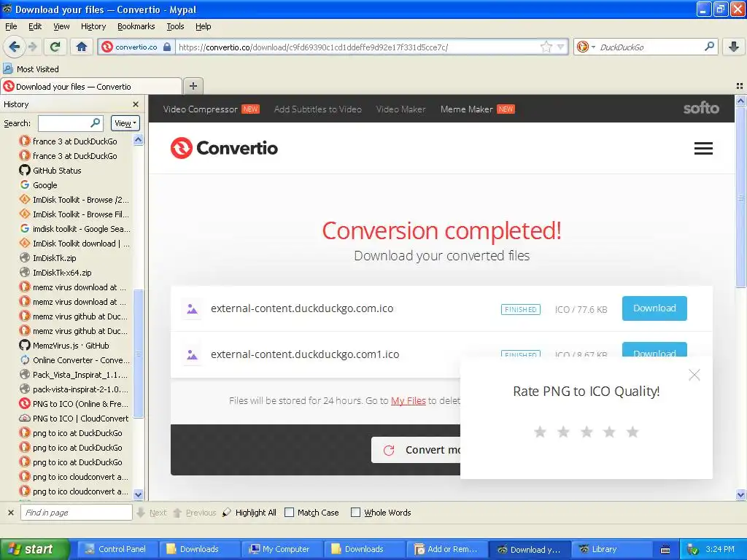Switch to My Computer in taskbar
The height and width of the screenshot is (560, 747).
pyautogui.click(x=281, y=549)
